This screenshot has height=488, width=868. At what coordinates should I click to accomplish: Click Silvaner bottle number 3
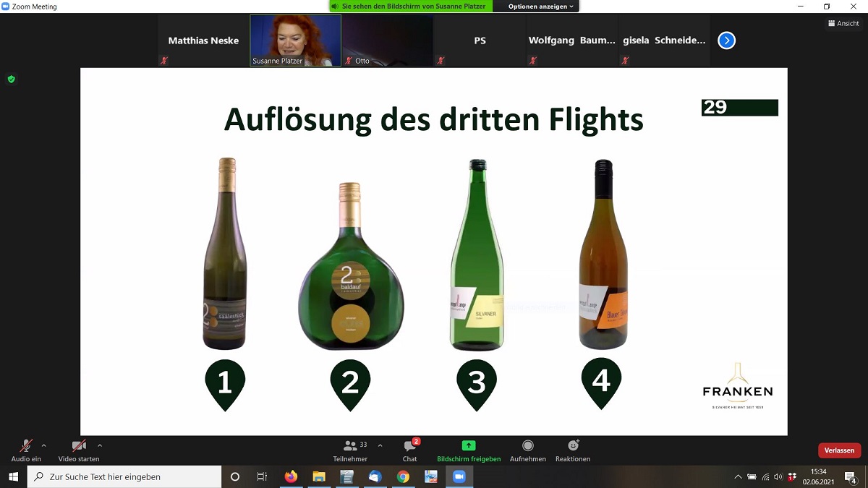click(x=477, y=255)
